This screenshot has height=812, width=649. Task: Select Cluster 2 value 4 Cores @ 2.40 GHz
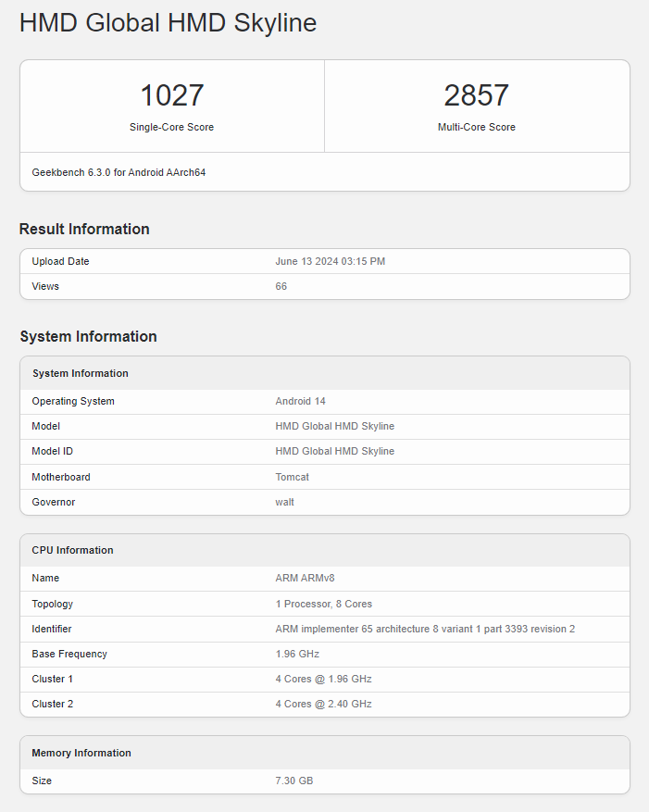(x=323, y=704)
